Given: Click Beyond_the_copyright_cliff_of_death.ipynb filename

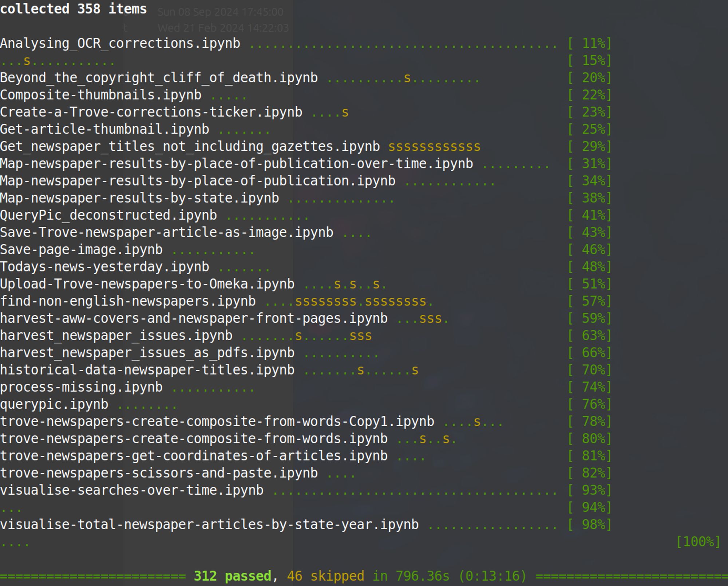Looking at the screenshot, I should (x=159, y=78).
